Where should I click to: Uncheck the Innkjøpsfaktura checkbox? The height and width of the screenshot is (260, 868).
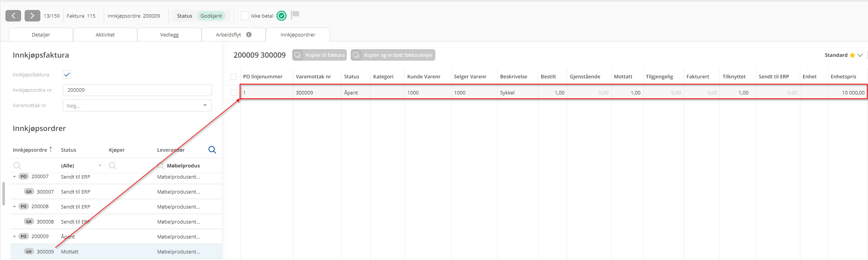pos(67,75)
